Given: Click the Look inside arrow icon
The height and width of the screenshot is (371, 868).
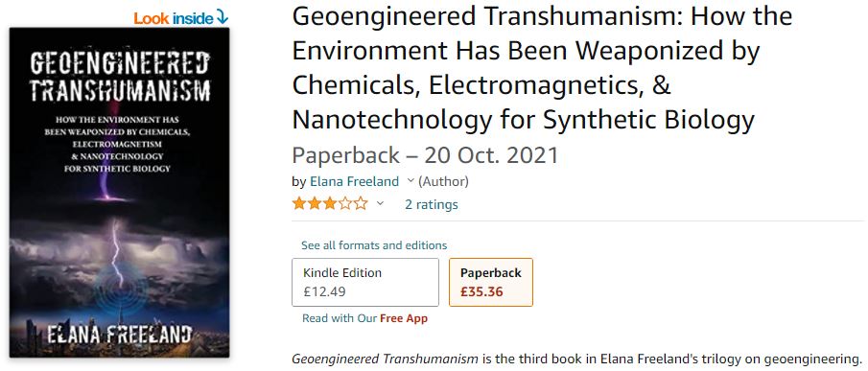Looking at the screenshot, I should [222, 17].
